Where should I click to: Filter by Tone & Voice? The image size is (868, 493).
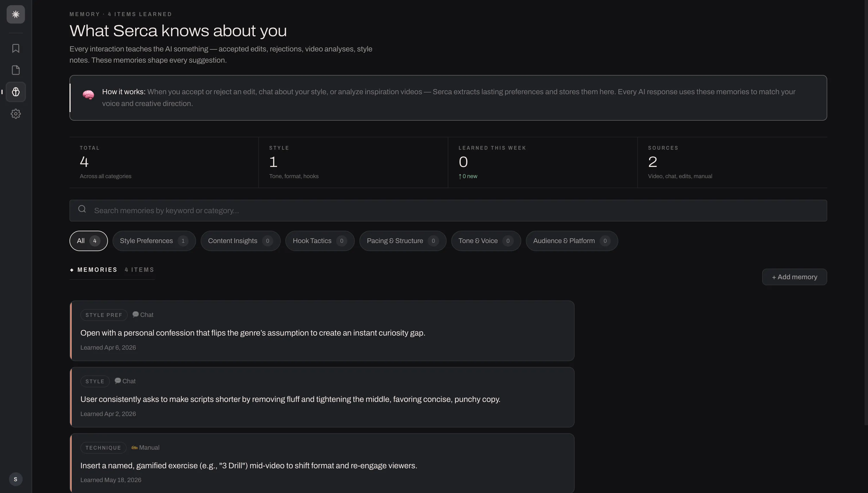(x=486, y=241)
